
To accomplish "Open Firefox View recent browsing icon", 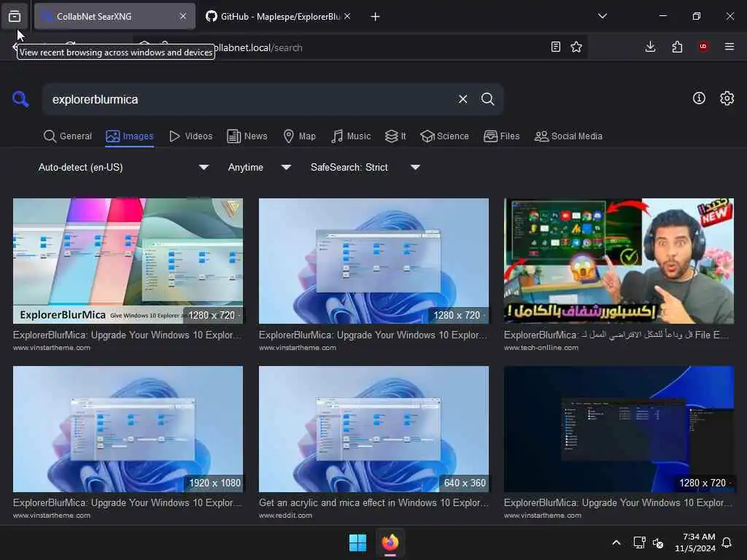I will [15, 16].
